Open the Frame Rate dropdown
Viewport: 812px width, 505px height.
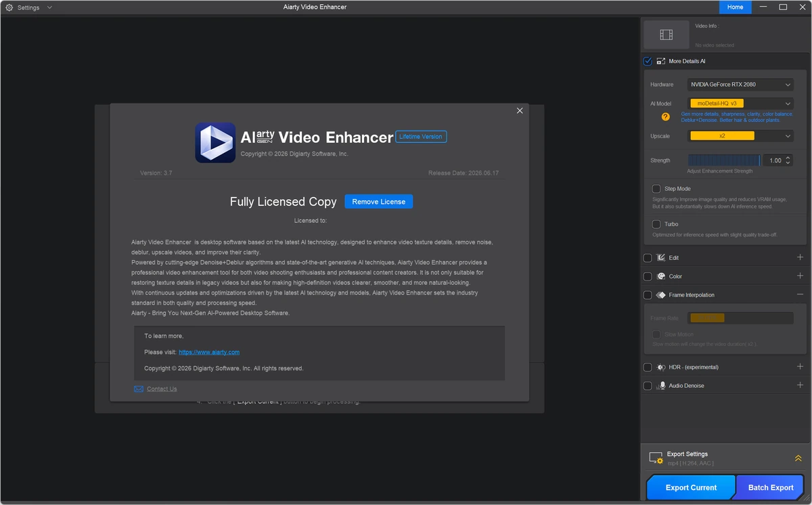(740, 318)
